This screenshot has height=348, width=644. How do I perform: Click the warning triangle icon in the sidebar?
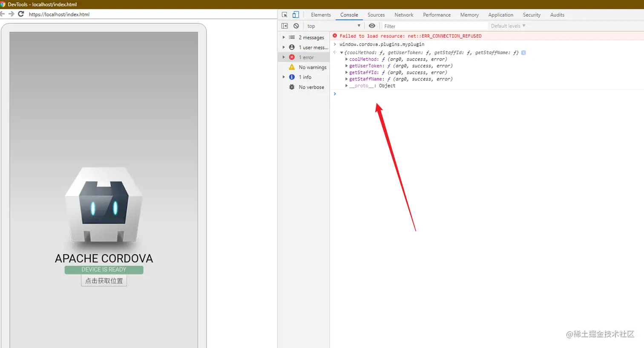292,67
